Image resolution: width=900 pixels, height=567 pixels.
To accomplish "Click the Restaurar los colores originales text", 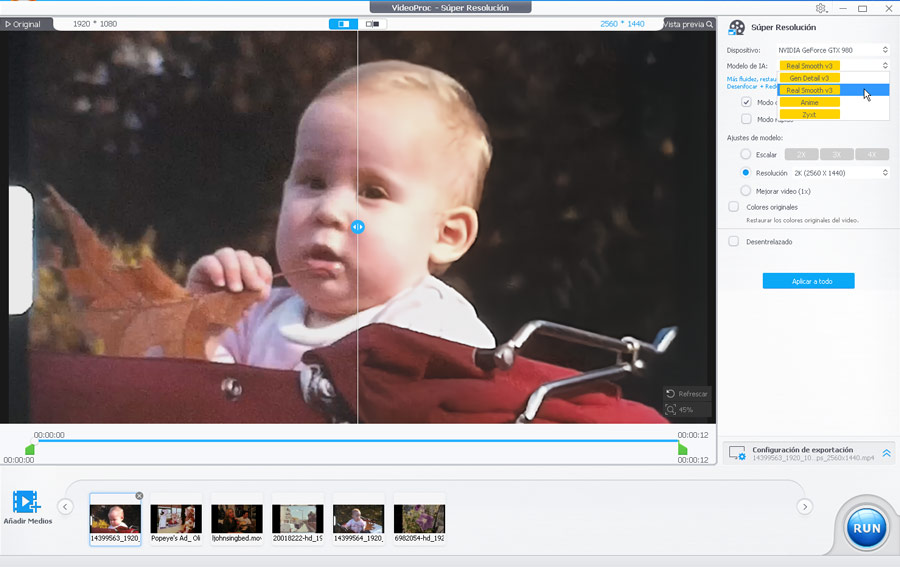I will [x=802, y=220].
